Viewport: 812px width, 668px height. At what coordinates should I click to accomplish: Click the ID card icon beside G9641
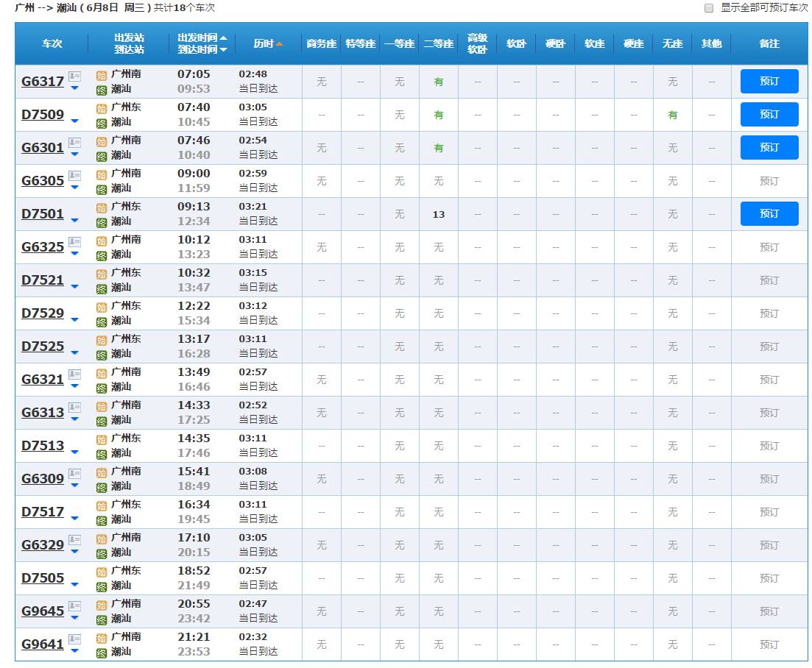[74, 639]
